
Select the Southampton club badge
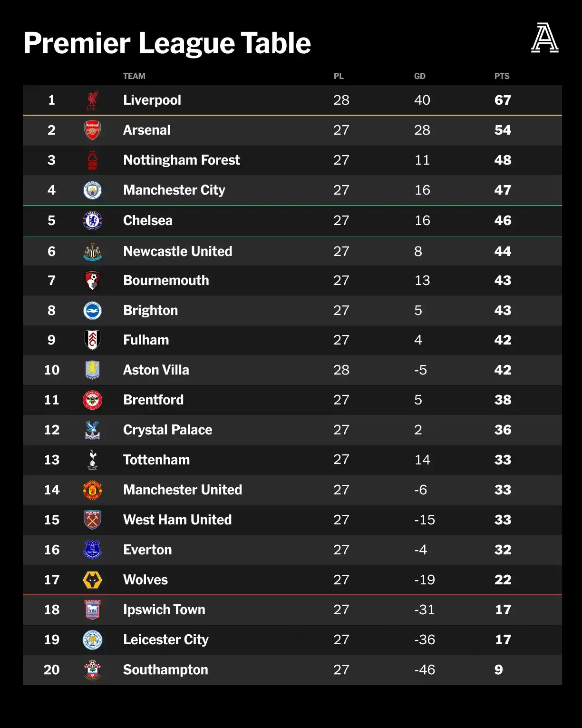[92, 669]
